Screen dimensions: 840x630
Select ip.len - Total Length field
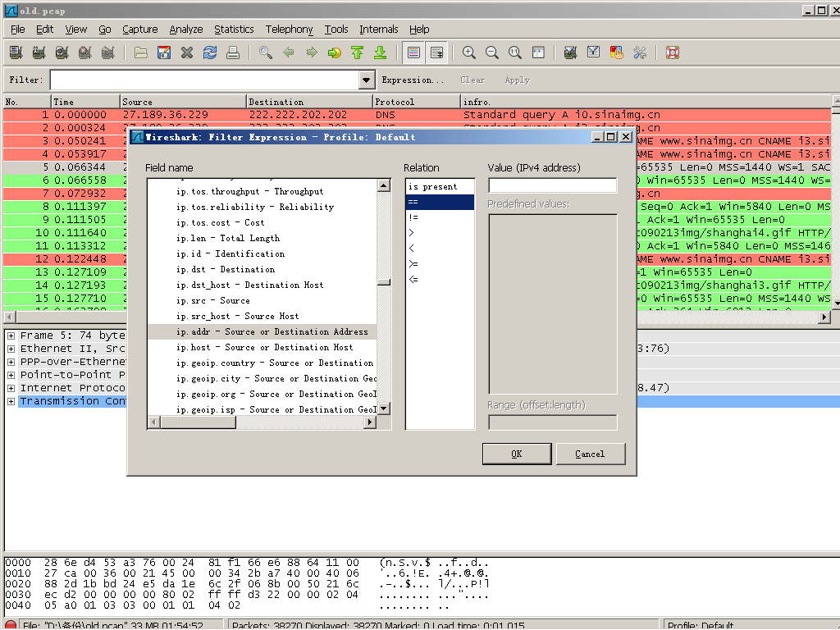point(262,239)
